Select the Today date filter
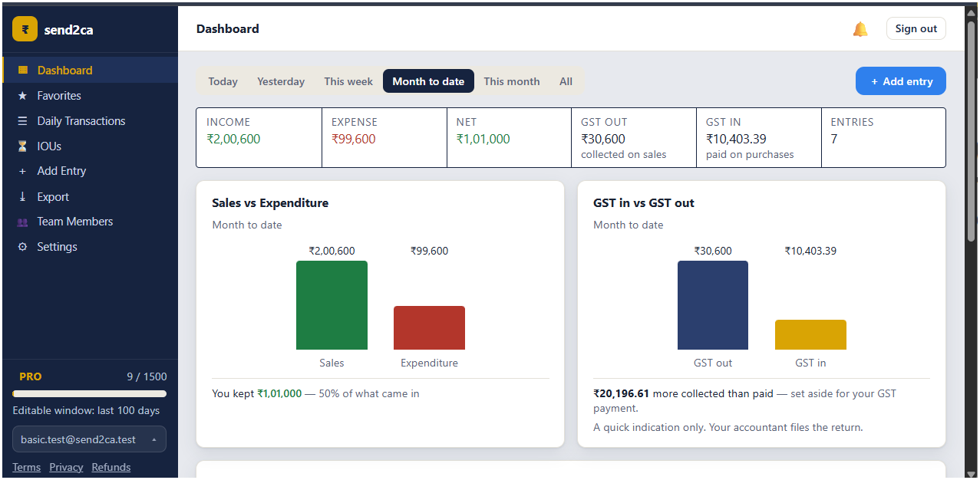980x480 pixels. [223, 81]
